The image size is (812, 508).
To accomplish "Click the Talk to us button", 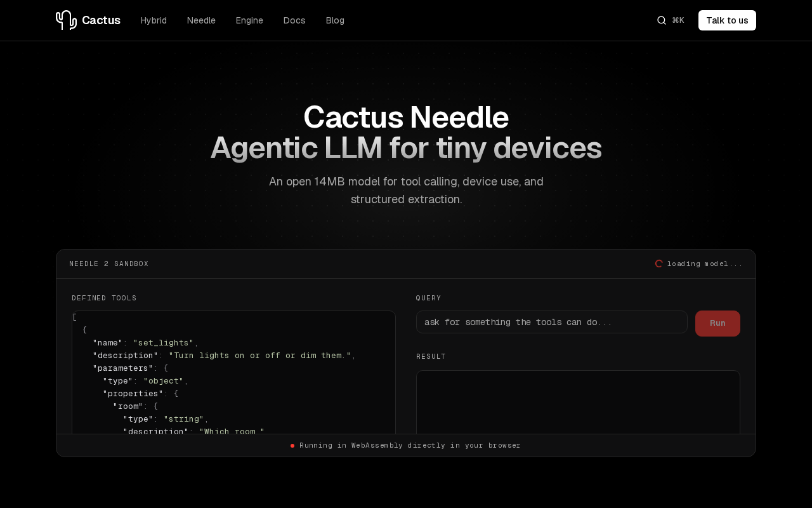I will [727, 20].
